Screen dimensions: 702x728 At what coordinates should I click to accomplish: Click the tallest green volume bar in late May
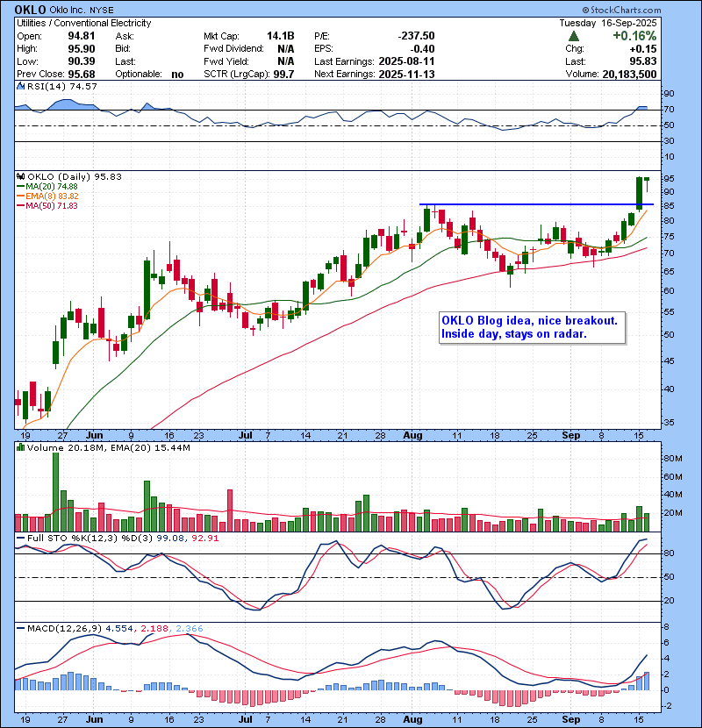pyautogui.click(x=56, y=492)
